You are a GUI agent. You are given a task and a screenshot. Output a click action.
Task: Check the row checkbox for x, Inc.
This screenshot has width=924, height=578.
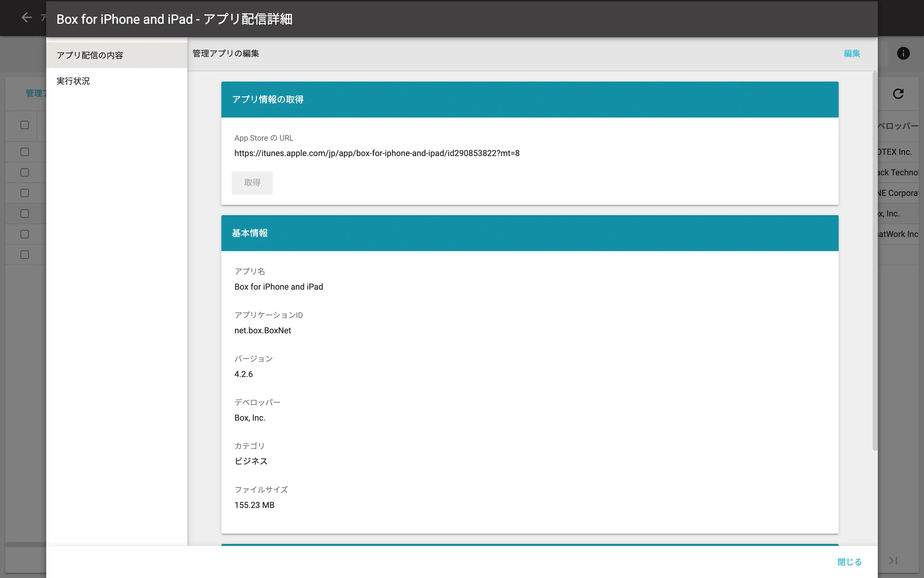point(25,214)
